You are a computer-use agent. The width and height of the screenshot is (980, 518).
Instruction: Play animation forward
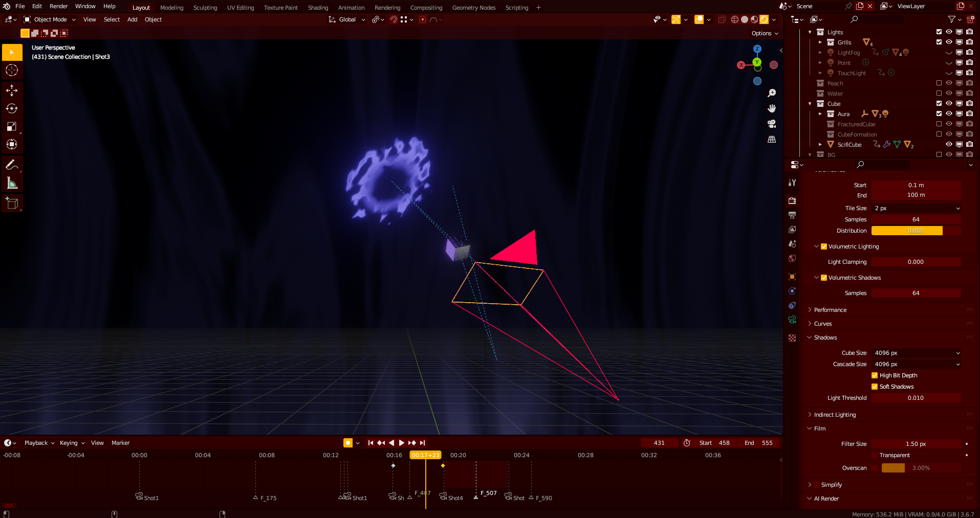click(x=402, y=443)
